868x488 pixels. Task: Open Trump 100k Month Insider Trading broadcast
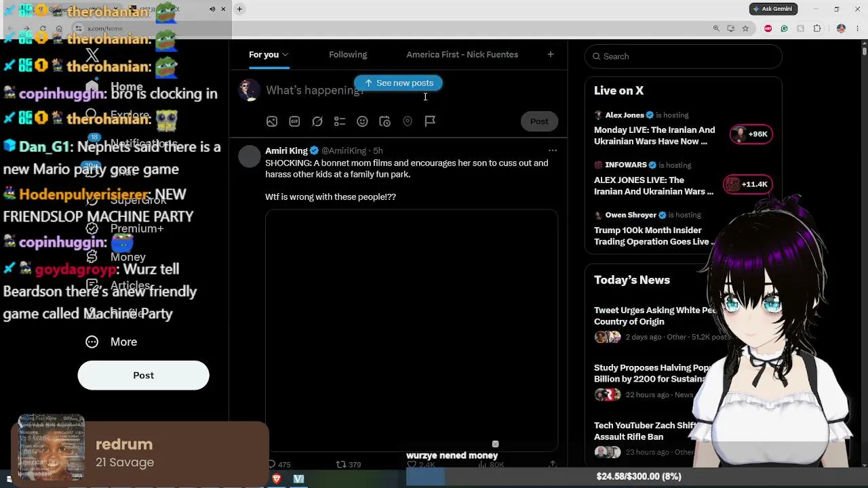tap(652, 236)
